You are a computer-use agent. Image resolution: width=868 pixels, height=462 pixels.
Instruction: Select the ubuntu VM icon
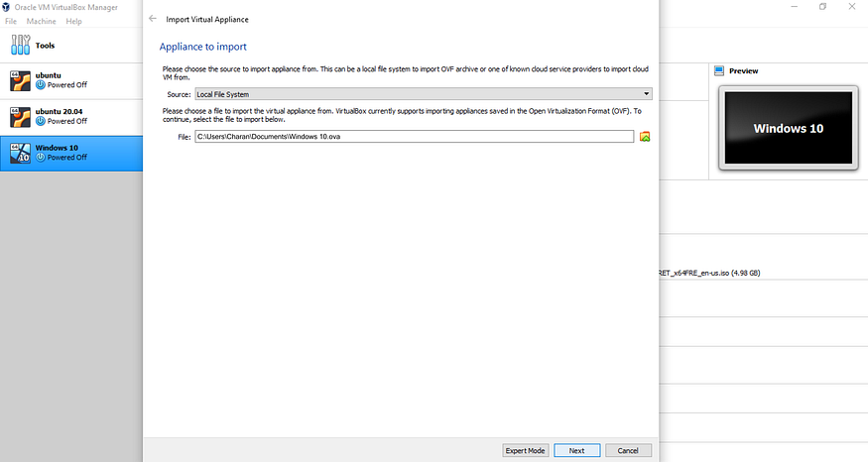point(20,80)
